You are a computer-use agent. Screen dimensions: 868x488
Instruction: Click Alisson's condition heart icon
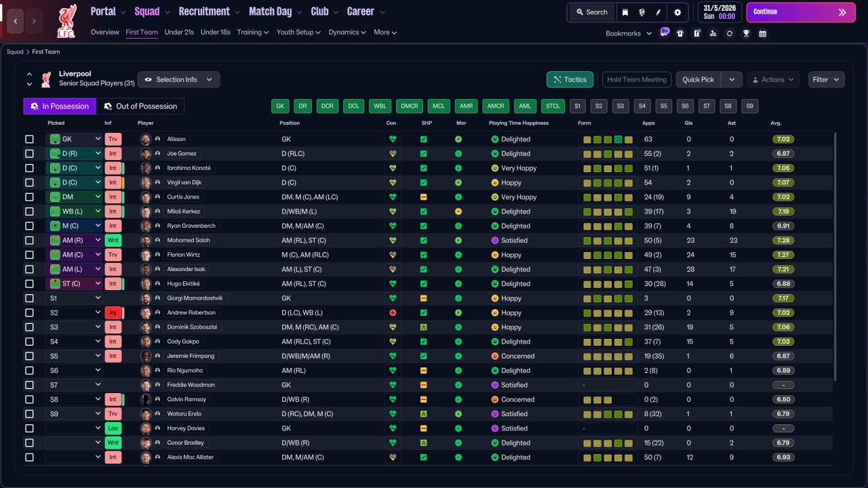pos(392,139)
